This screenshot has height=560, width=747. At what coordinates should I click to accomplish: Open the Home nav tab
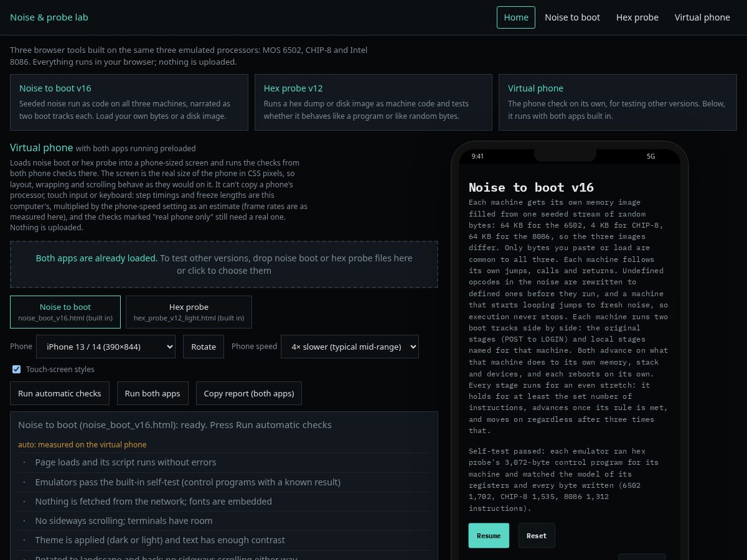(516, 17)
